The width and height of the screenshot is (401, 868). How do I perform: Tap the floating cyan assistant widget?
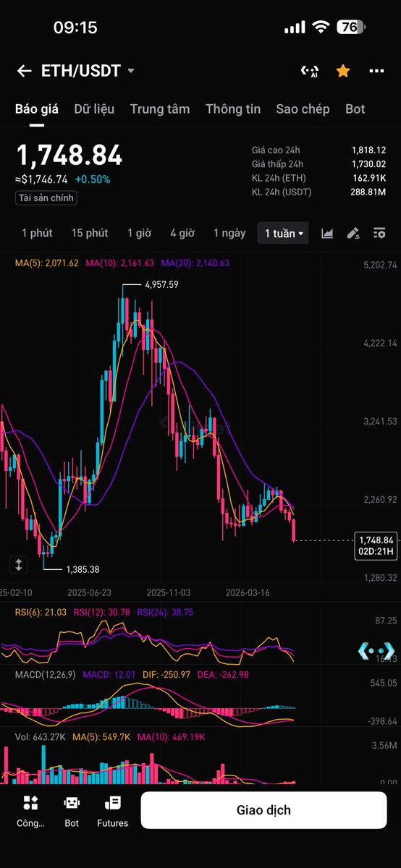pyautogui.click(x=376, y=650)
